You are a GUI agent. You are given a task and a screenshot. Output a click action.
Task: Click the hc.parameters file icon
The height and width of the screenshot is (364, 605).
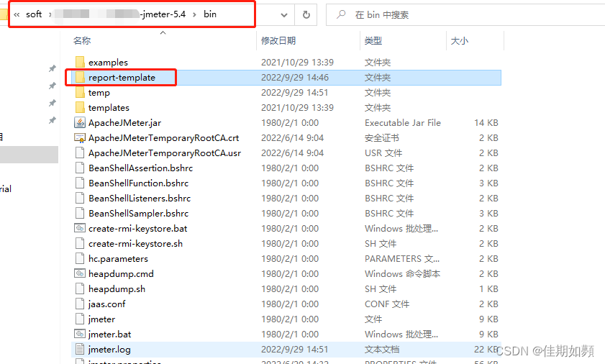(79, 258)
